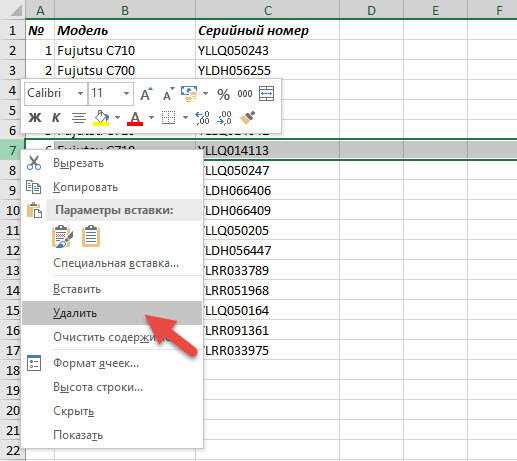Click serial YLDH056255 cell

click(267, 70)
